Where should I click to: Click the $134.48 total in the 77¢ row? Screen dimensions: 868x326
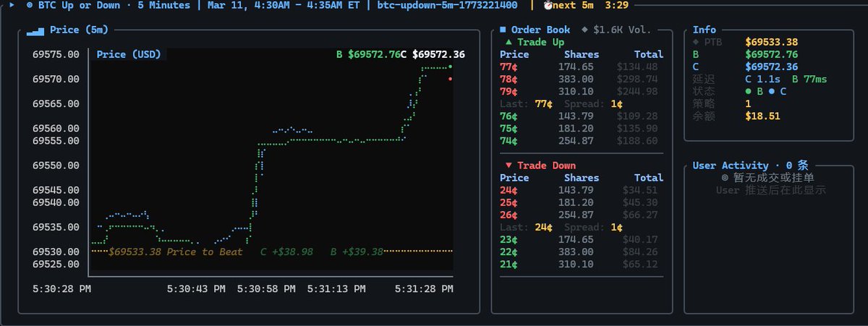click(x=637, y=67)
